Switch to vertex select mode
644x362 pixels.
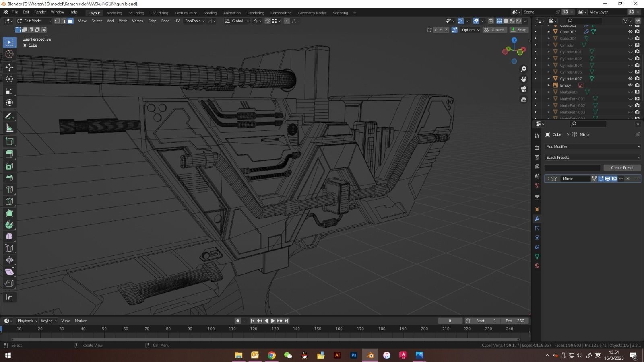coord(57,21)
